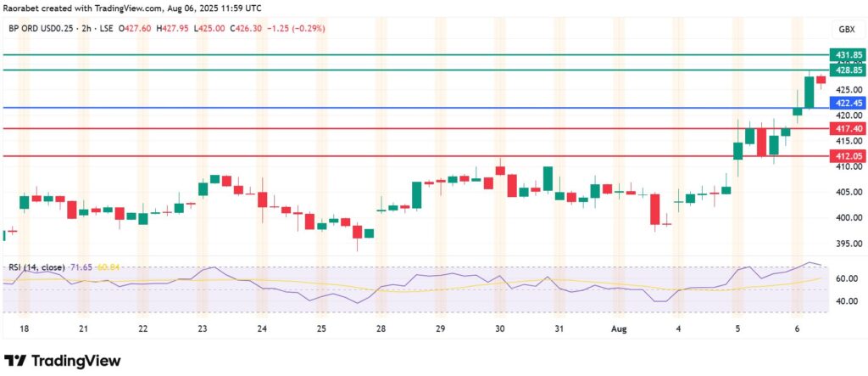Click the TradingView logo icon
The image size is (868, 376).
16,359
